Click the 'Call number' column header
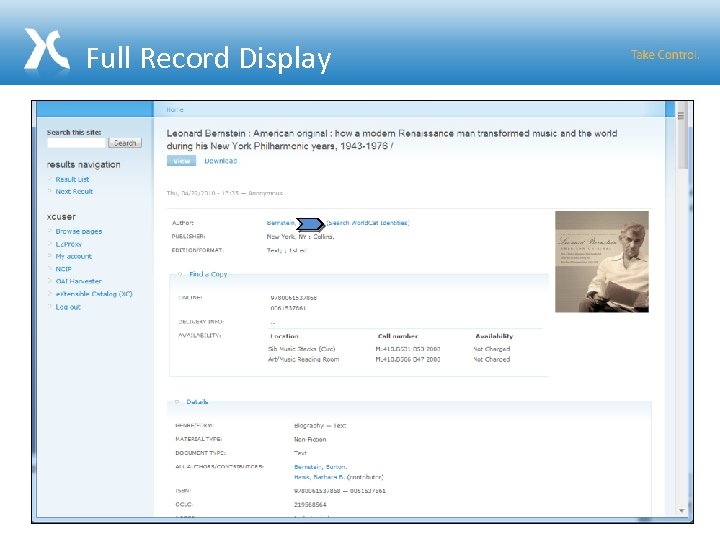This screenshot has width=720, height=540. click(398, 336)
